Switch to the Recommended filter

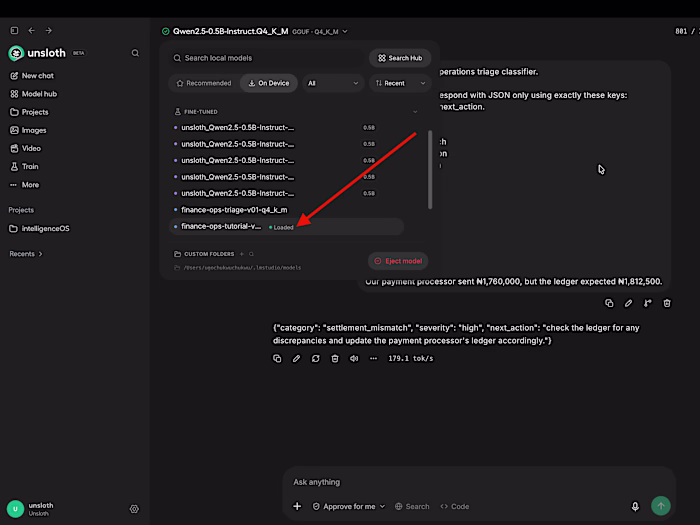[x=204, y=83]
